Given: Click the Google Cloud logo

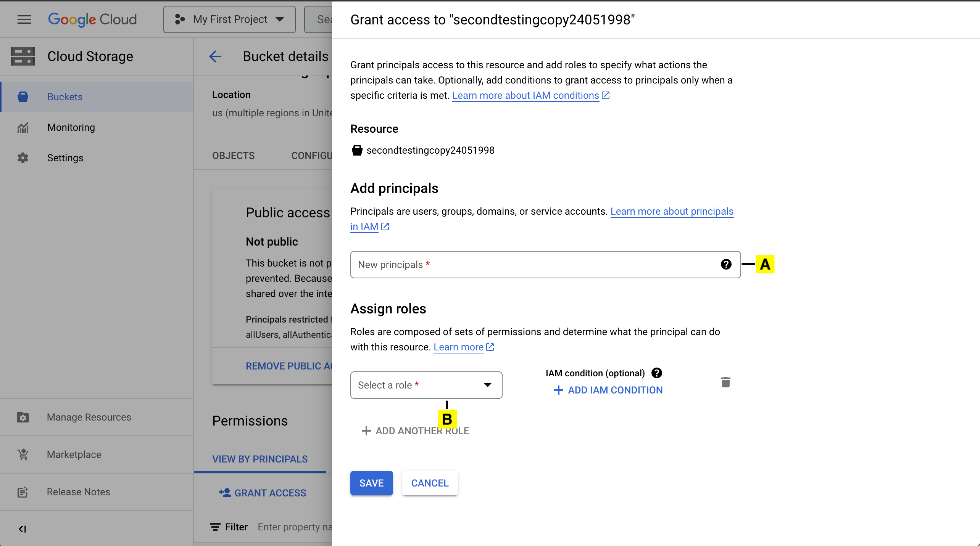Looking at the screenshot, I should 92,19.
